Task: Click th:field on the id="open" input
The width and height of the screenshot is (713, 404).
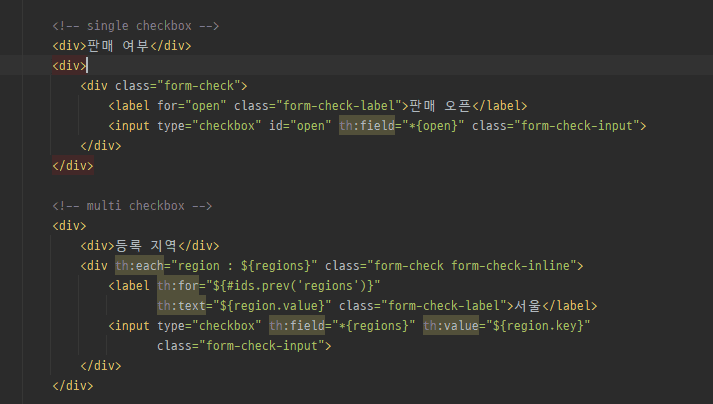Action: tap(367, 126)
